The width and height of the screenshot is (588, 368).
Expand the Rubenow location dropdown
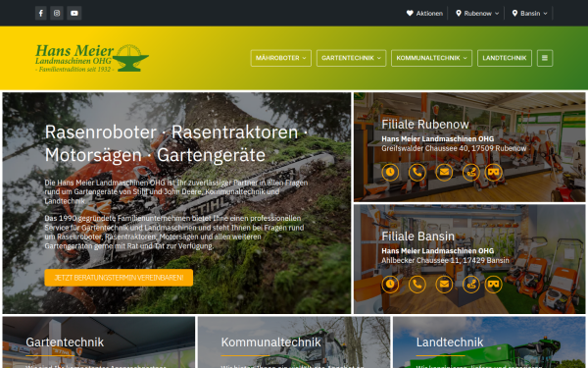coord(477,13)
